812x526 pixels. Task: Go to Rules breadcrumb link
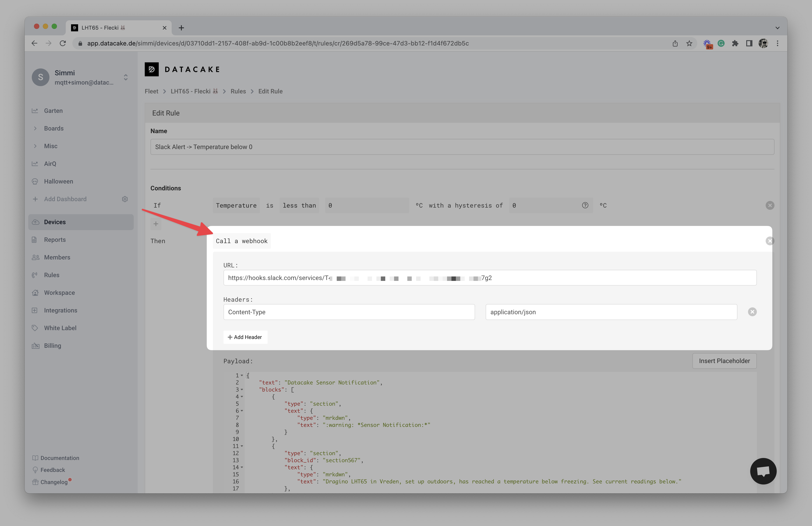click(238, 91)
